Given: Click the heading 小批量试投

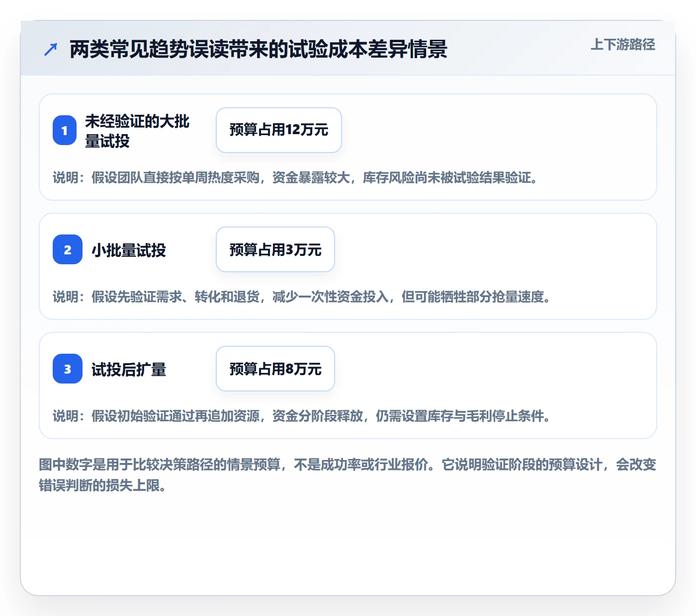Looking at the screenshot, I should 129,250.
